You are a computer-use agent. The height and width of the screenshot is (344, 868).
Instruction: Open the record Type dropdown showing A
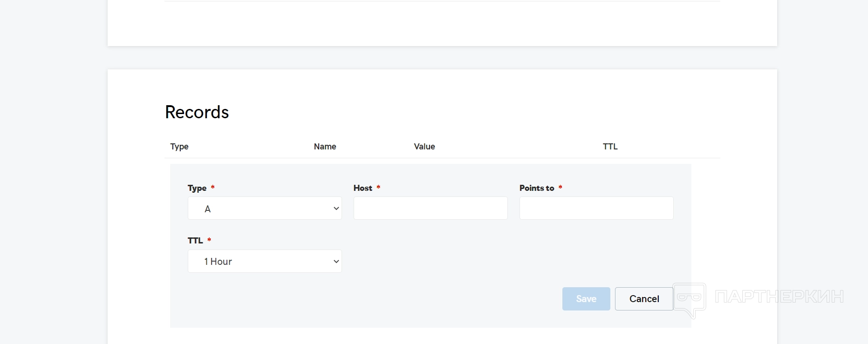click(x=264, y=209)
